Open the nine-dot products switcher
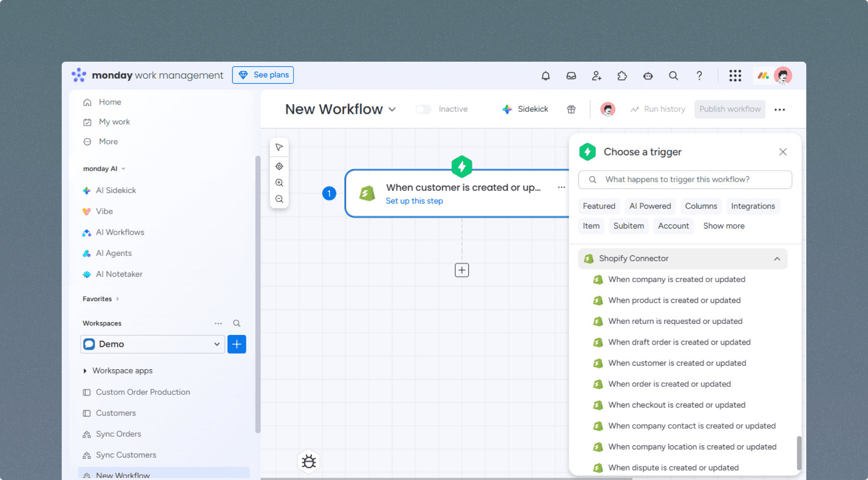This screenshot has height=480, width=868. [735, 76]
